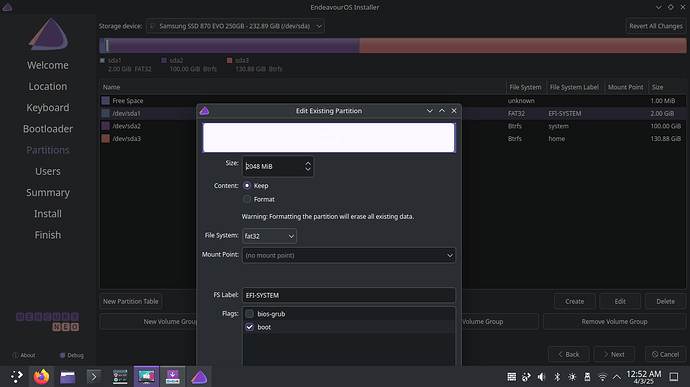Show hidden system tray icons arrow
The height and width of the screenshot is (387, 690).
tap(617, 377)
